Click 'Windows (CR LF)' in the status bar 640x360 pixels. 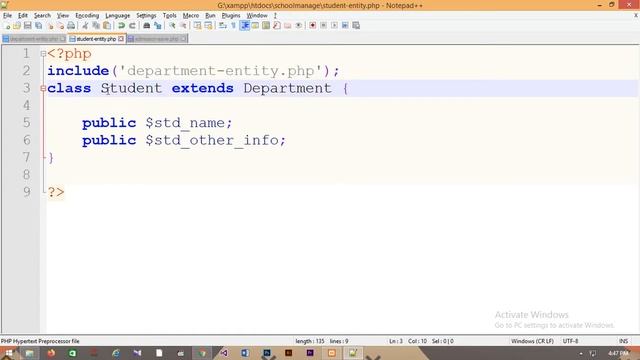coord(532,341)
